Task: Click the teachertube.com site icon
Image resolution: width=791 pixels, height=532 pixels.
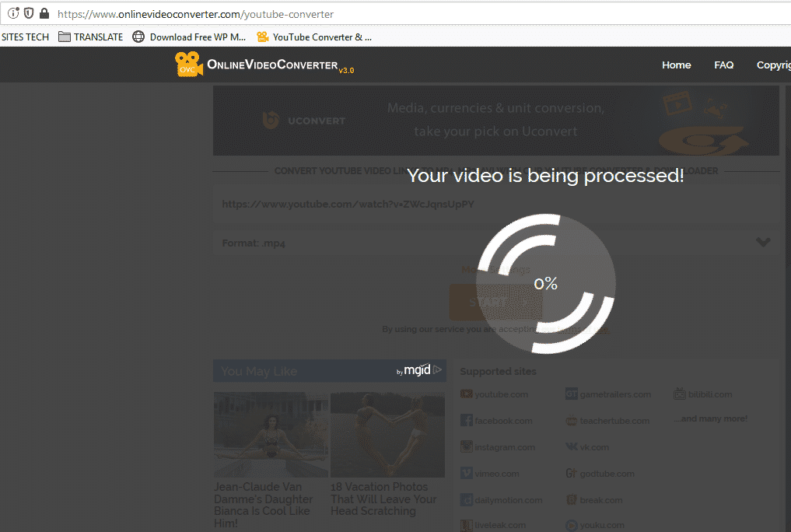Action: pos(571,421)
